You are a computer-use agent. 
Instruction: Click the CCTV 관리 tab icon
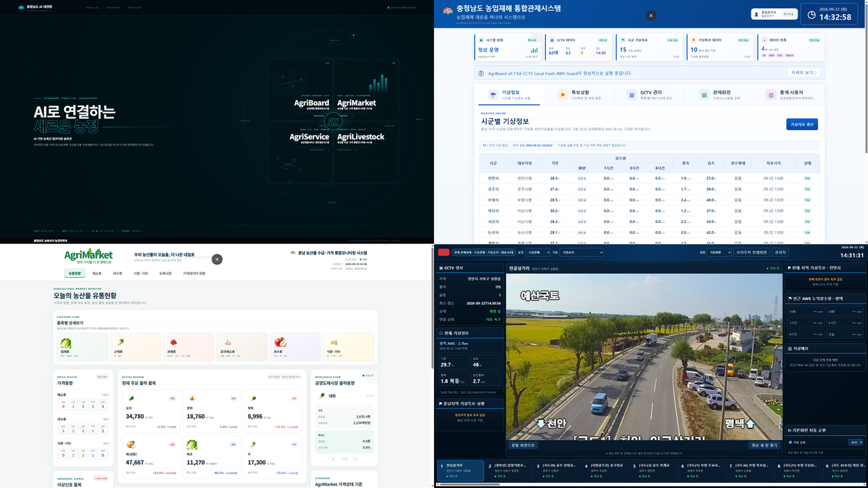click(x=632, y=96)
